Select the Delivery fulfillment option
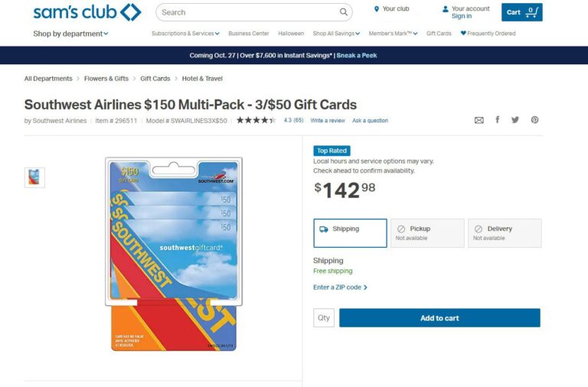This screenshot has width=588, height=387. [x=505, y=233]
